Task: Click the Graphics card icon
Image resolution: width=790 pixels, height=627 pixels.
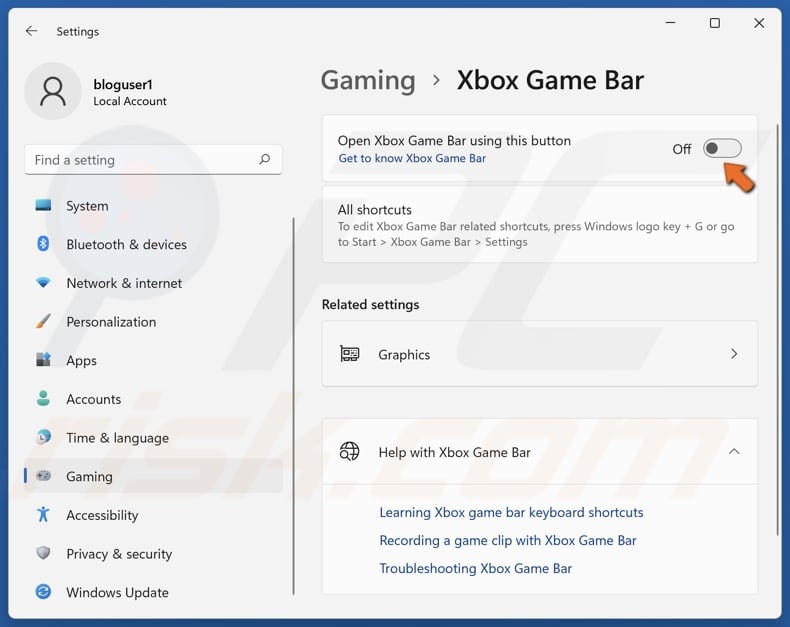Action: [350, 354]
